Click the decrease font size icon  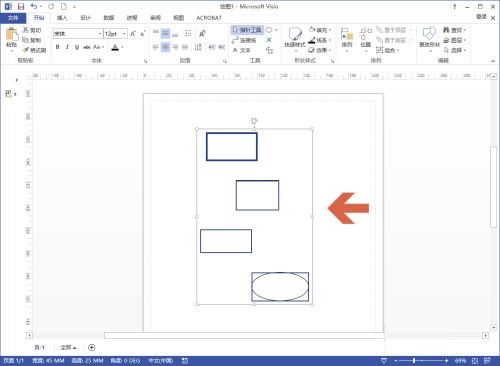[143, 34]
